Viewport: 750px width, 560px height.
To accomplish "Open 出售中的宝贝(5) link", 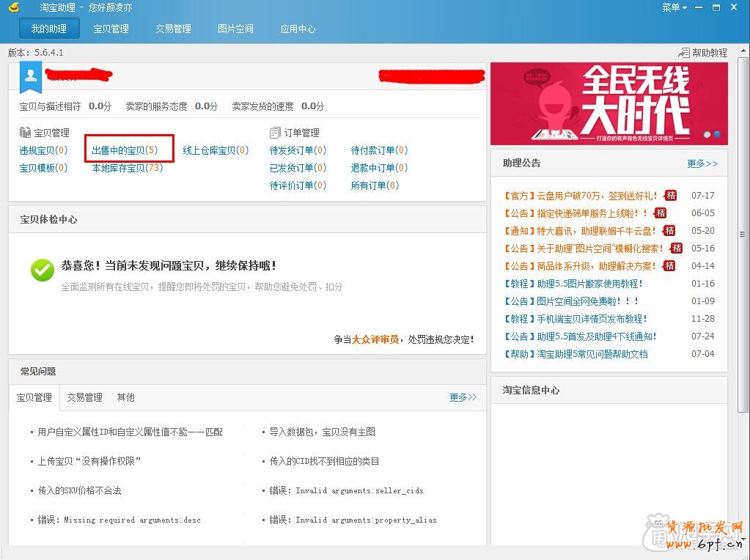I will click(x=125, y=151).
